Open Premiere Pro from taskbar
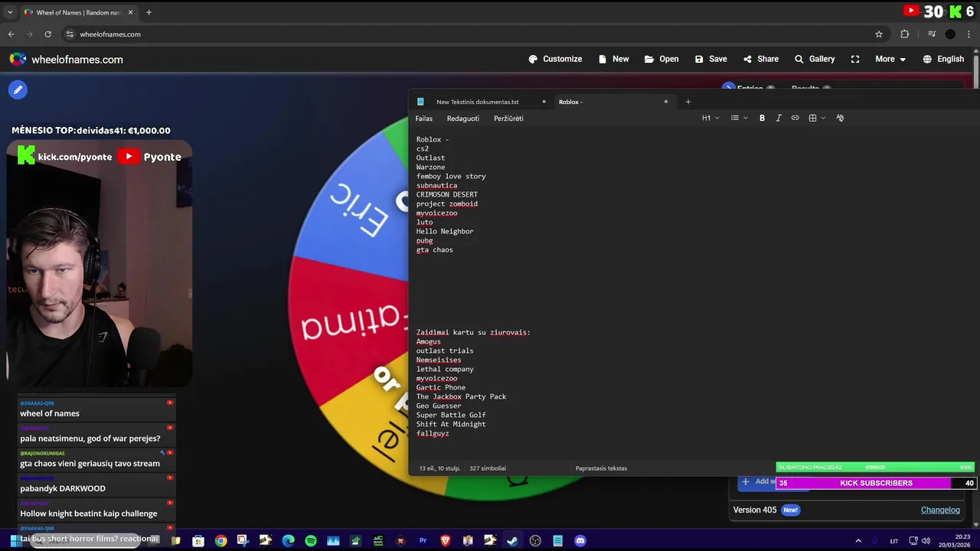Viewport: 980px width, 551px height. coord(423,541)
